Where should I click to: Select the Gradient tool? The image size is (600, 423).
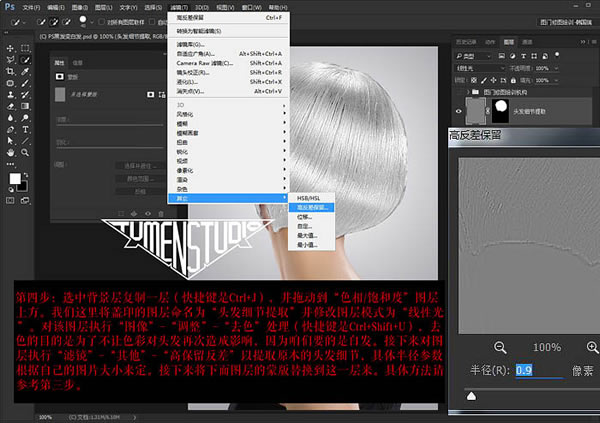[25, 106]
